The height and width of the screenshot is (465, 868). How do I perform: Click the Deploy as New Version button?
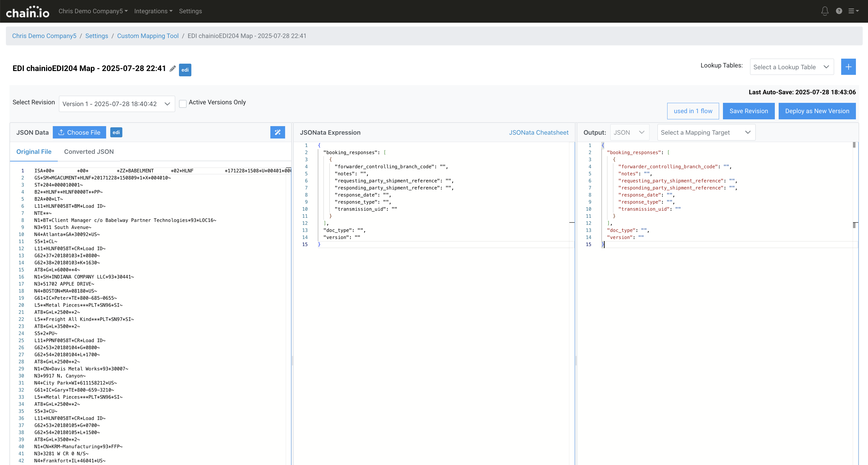817,111
